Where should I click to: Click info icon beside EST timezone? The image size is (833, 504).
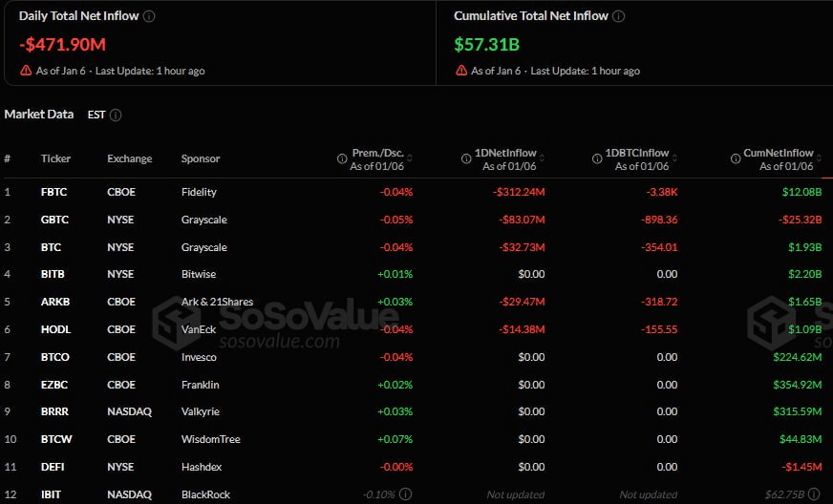click(x=116, y=115)
